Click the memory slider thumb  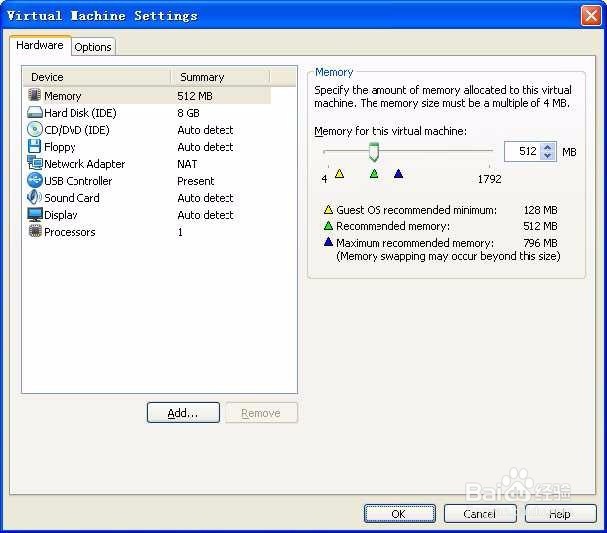tap(374, 152)
